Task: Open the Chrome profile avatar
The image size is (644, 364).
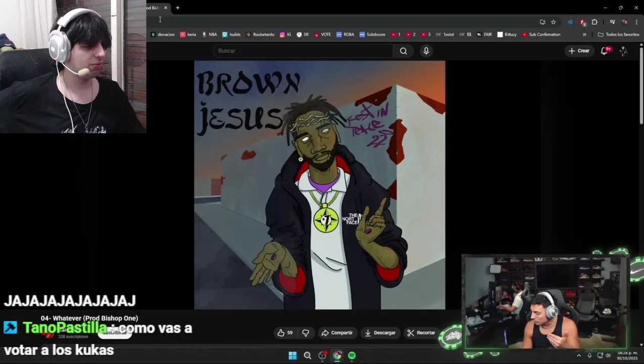Action: 624,22
